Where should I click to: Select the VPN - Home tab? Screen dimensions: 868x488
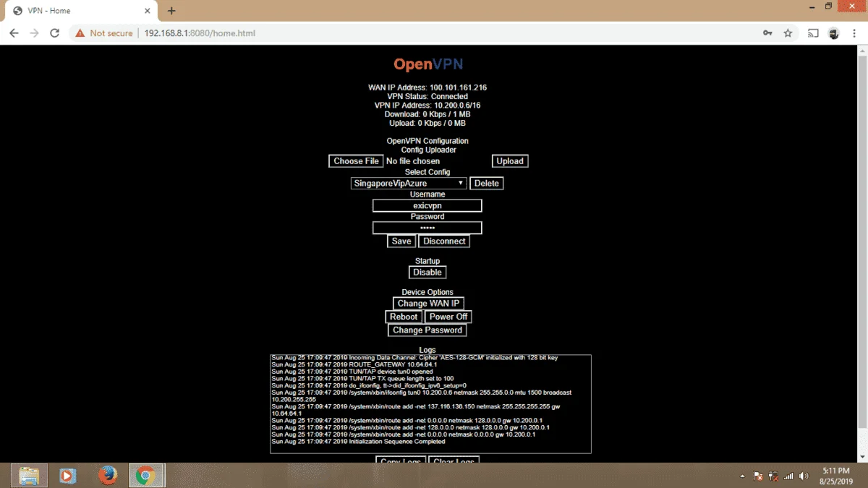click(x=80, y=11)
